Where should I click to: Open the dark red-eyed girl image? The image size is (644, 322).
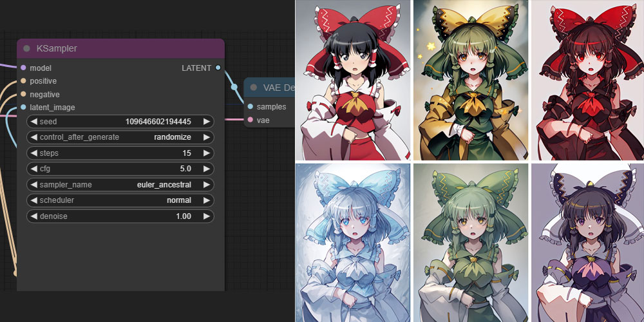tap(588, 80)
